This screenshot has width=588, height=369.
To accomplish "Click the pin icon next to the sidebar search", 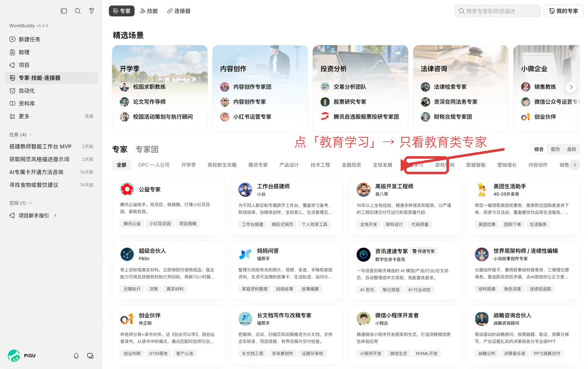I will coord(92,11).
